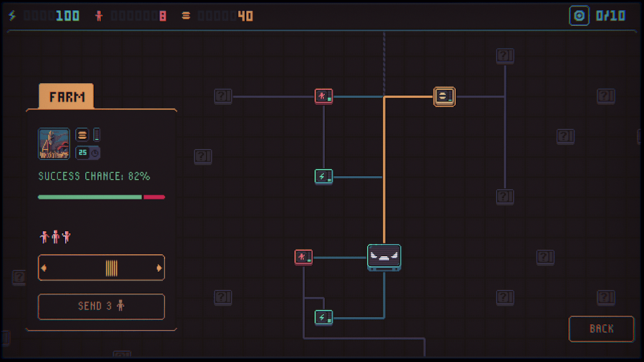644x362 pixels.
Task: Click the objective target icon showing 0/10
Action: coord(579,16)
